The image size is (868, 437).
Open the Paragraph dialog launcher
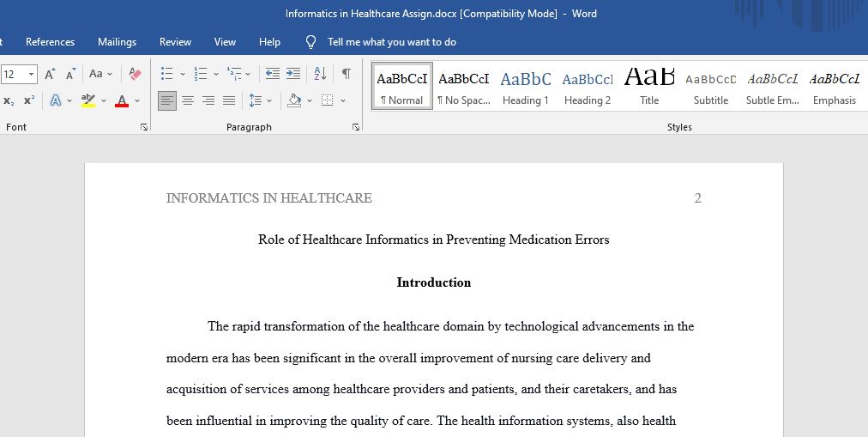(x=355, y=127)
